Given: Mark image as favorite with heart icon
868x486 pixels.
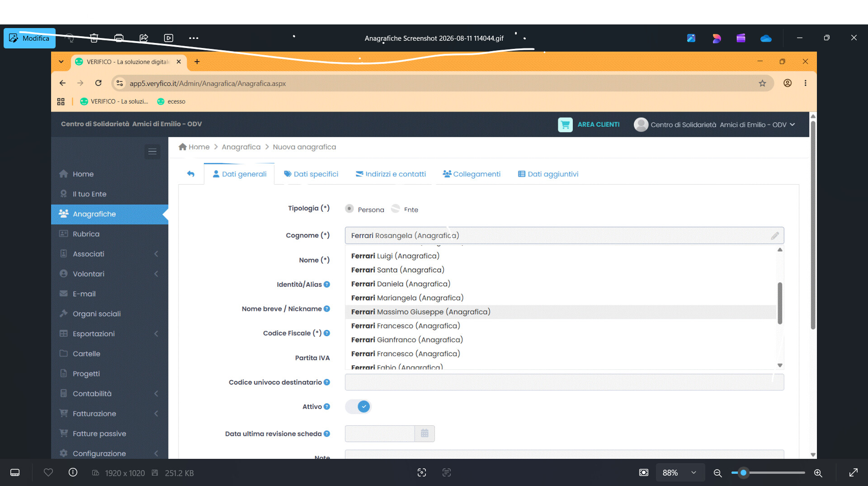Looking at the screenshot, I should click(x=48, y=472).
